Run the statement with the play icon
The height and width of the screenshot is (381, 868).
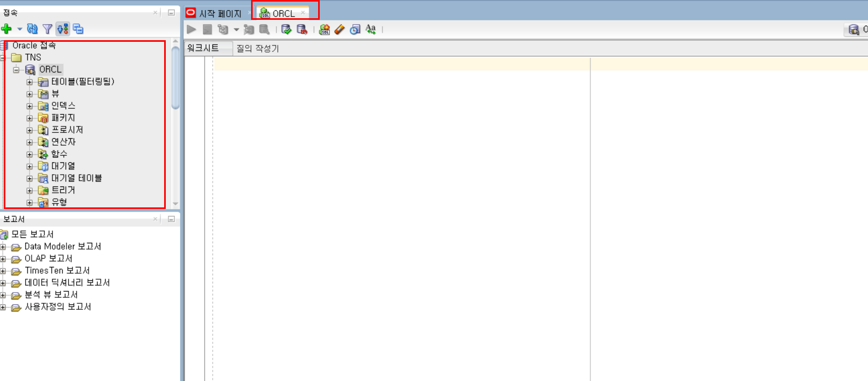(192, 29)
